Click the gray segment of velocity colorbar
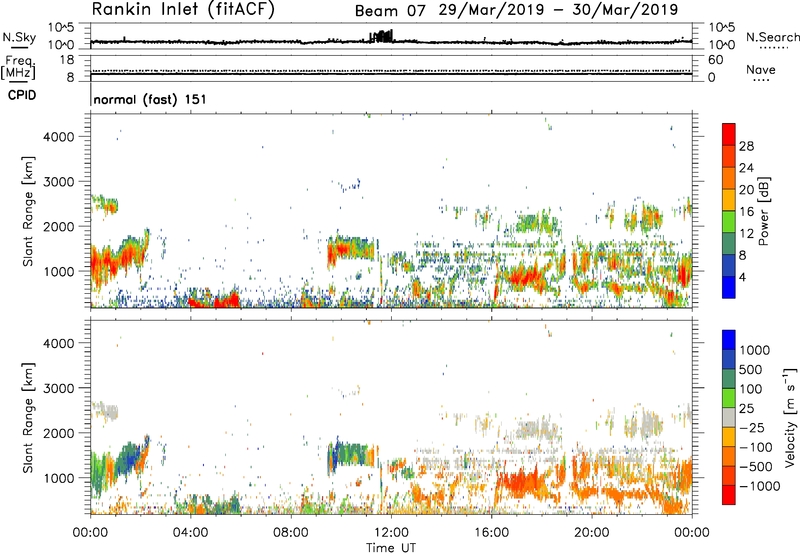The image size is (800, 554). [x=729, y=418]
